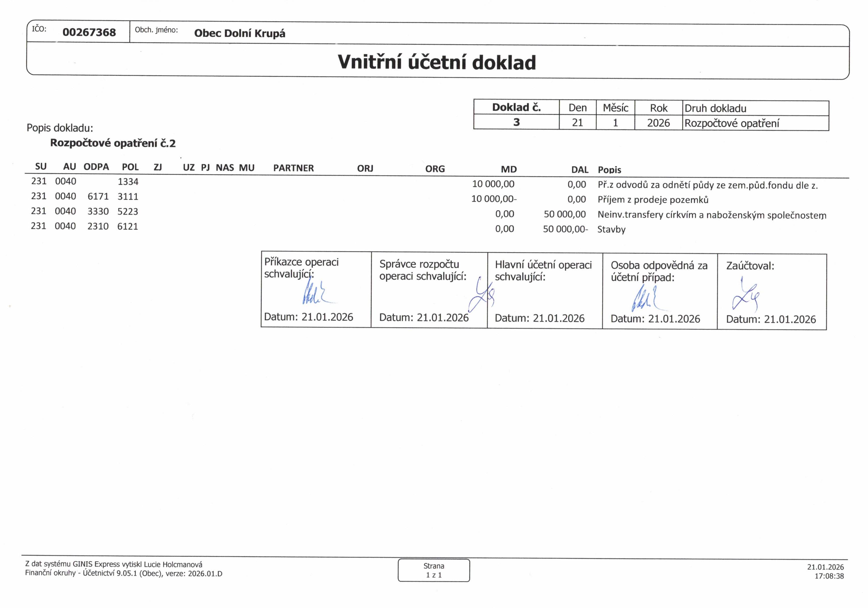The width and height of the screenshot is (868, 608).
Task: Click the print timestamp 17:08:38
Action: point(829,576)
